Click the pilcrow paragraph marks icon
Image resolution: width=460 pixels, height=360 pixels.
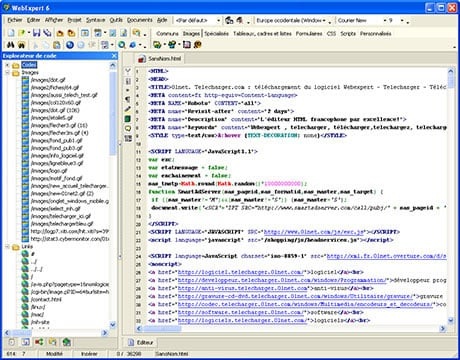128,99
